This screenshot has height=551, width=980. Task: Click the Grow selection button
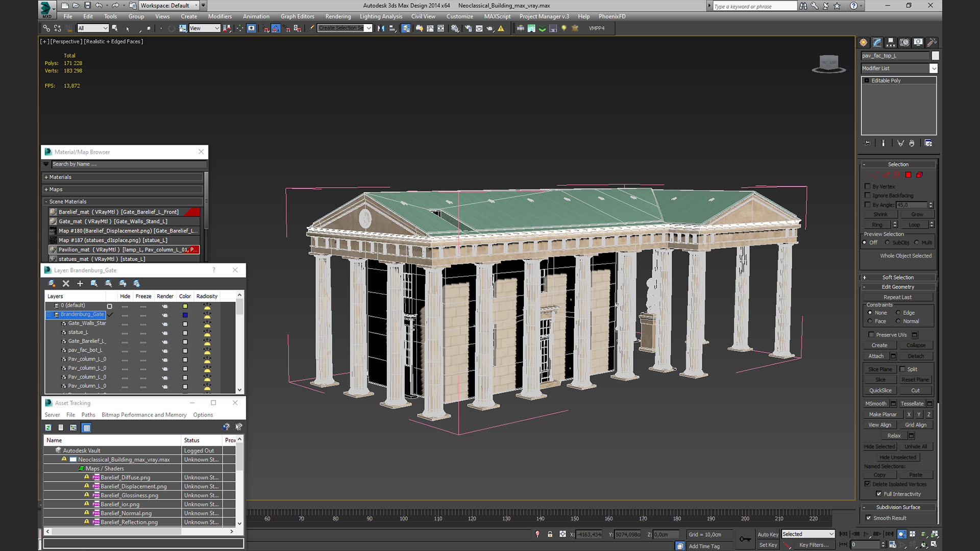pos(917,214)
